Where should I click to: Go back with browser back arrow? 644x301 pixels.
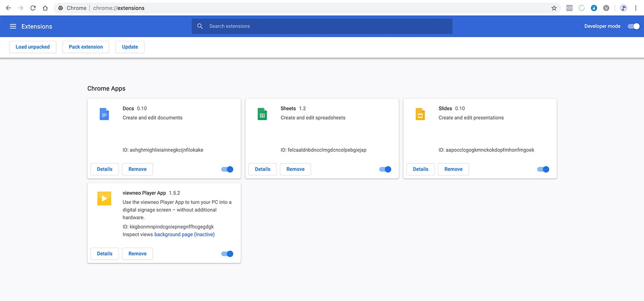pyautogui.click(x=8, y=8)
